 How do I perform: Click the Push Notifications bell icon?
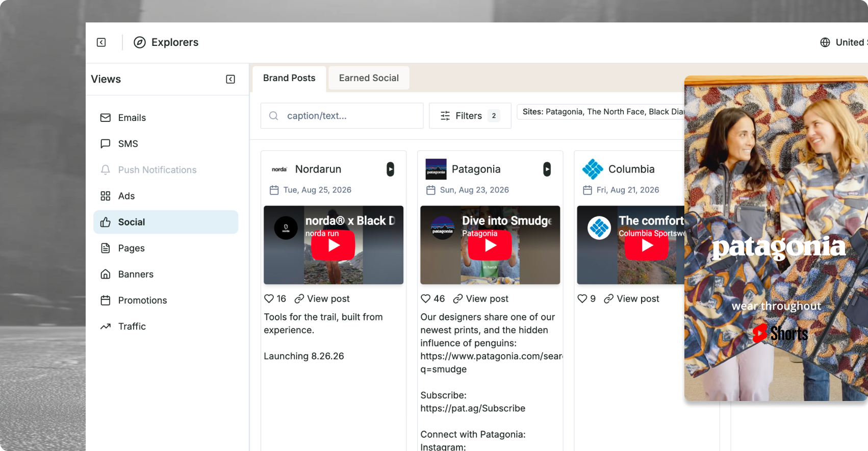pyautogui.click(x=106, y=170)
